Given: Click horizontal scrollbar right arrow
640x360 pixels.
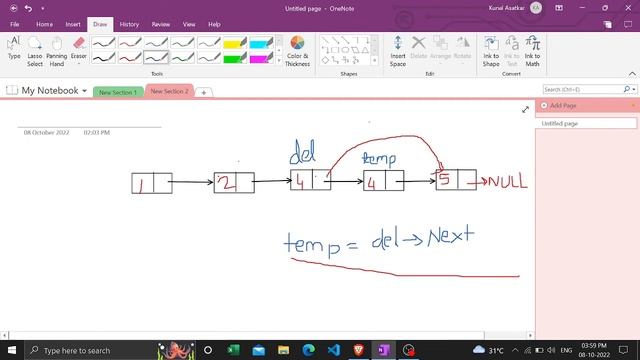Looking at the screenshot, I should coord(530,336).
